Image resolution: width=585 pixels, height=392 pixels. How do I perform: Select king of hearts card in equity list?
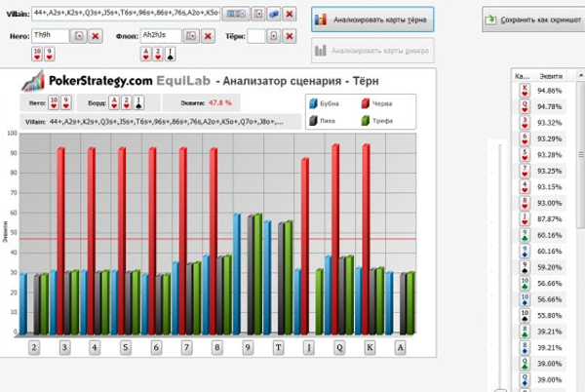525,91
